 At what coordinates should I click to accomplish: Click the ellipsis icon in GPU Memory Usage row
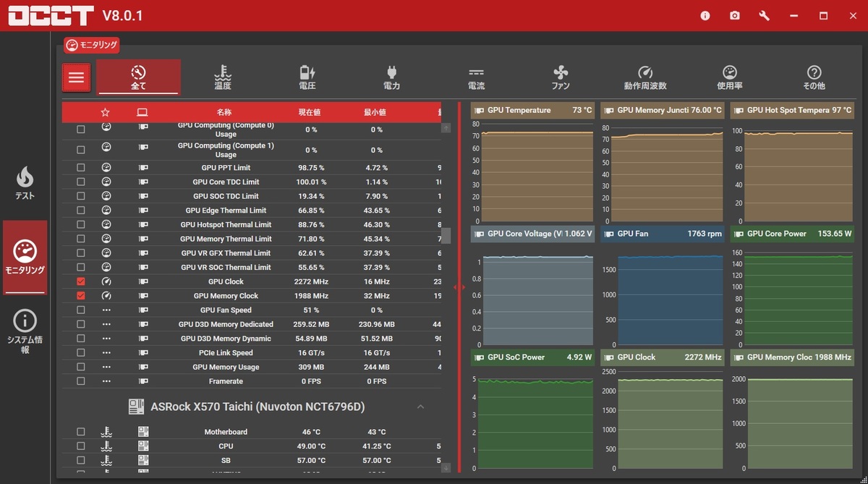tap(106, 367)
